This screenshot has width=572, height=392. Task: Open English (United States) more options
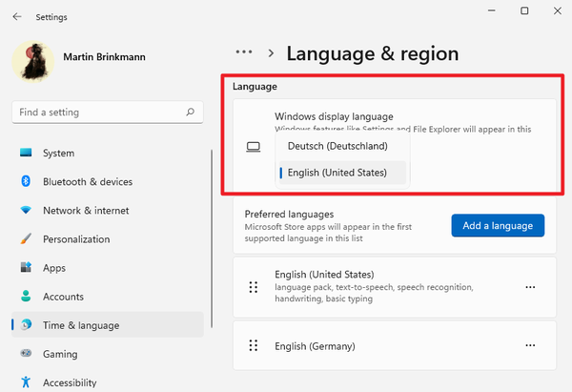pyautogui.click(x=530, y=287)
